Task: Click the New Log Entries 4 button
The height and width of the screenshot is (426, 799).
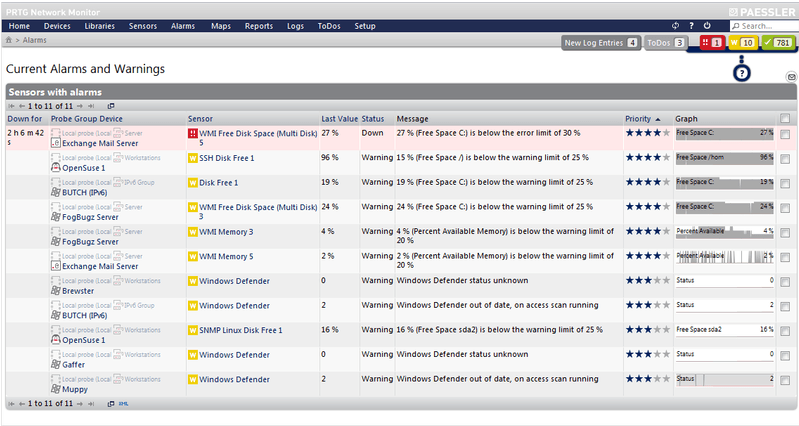Action: click(x=601, y=43)
